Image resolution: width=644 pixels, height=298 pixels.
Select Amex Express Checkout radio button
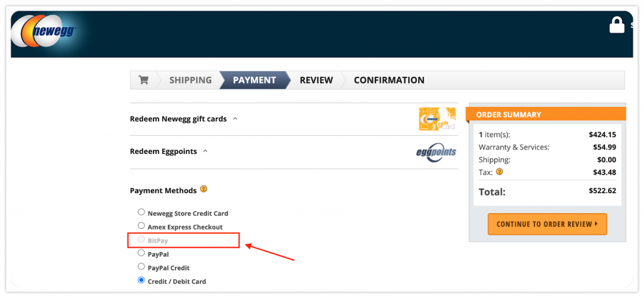[142, 226]
